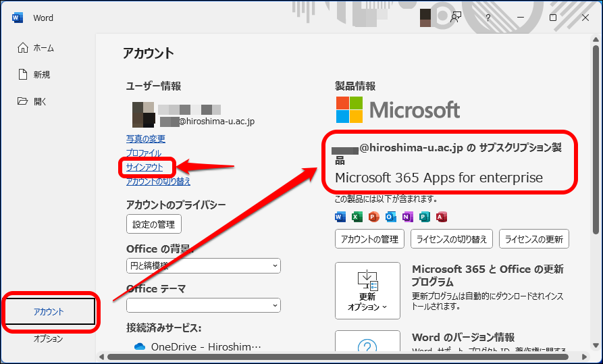Expand the Office テーマ dropdown

click(x=203, y=305)
